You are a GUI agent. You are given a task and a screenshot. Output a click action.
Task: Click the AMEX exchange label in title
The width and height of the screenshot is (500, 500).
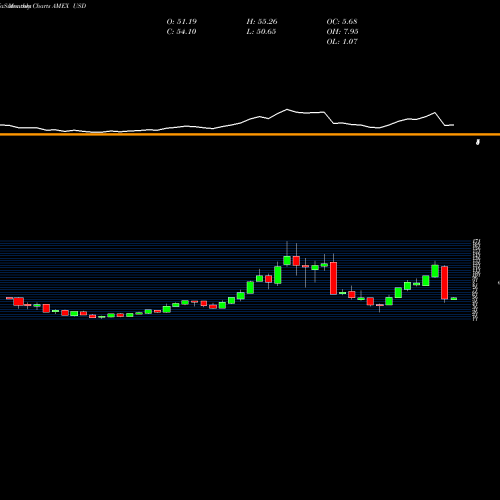click(x=60, y=6)
